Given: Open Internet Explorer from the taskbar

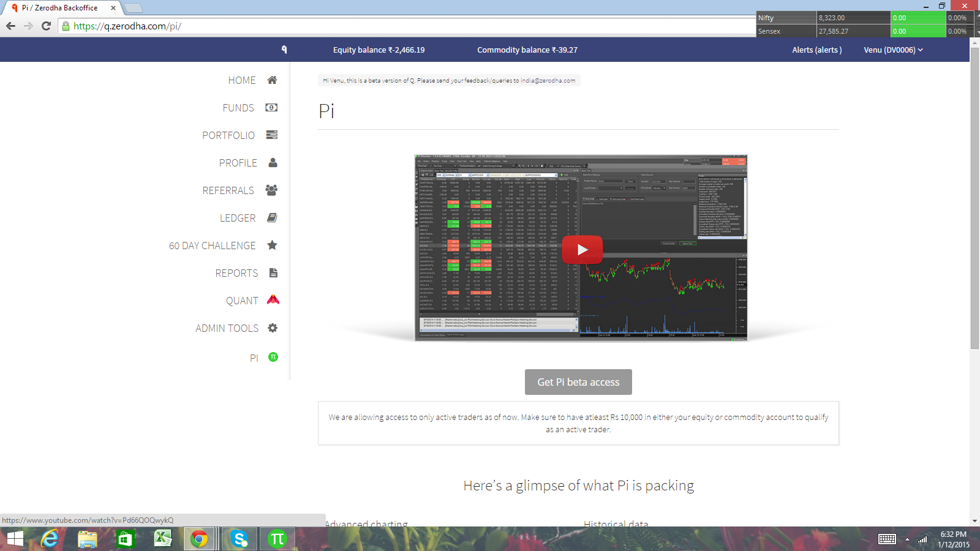Looking at the screenshot, I should (50, 539).
